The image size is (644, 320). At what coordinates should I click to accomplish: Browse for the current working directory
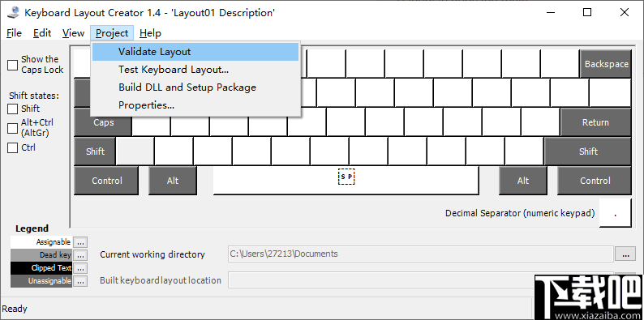coord(625,254)
